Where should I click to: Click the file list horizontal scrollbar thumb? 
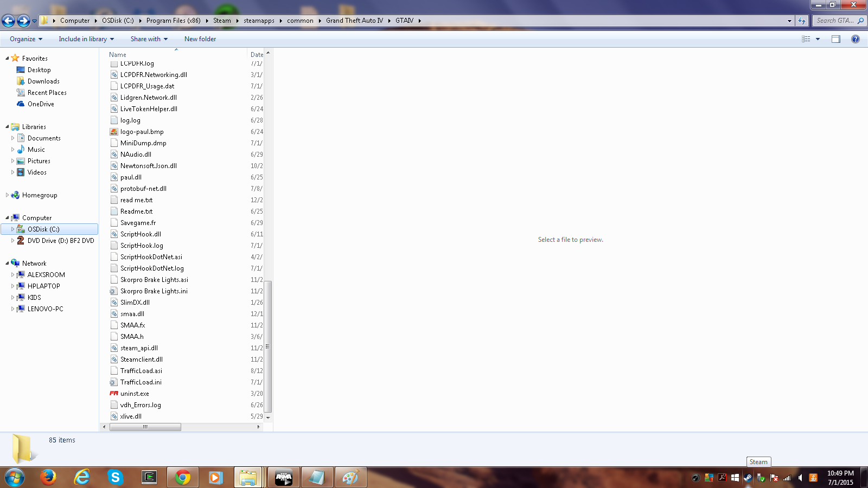coord(145,427)
